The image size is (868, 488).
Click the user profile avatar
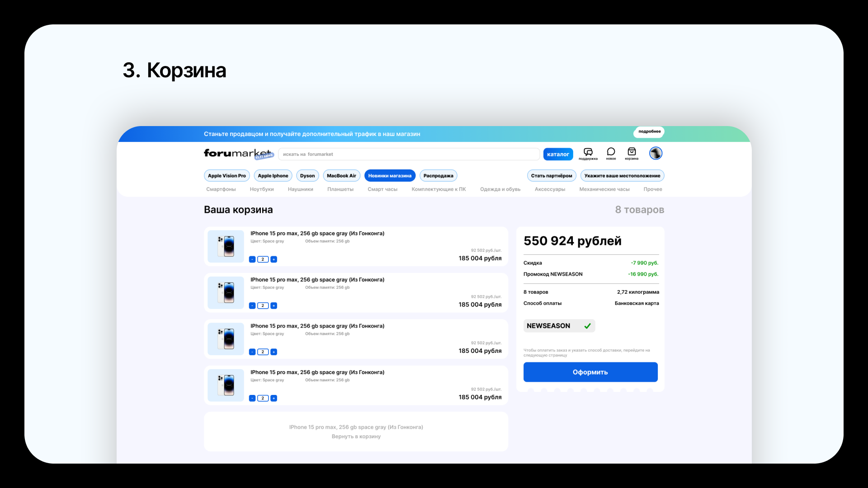click(x=656, y=153)
